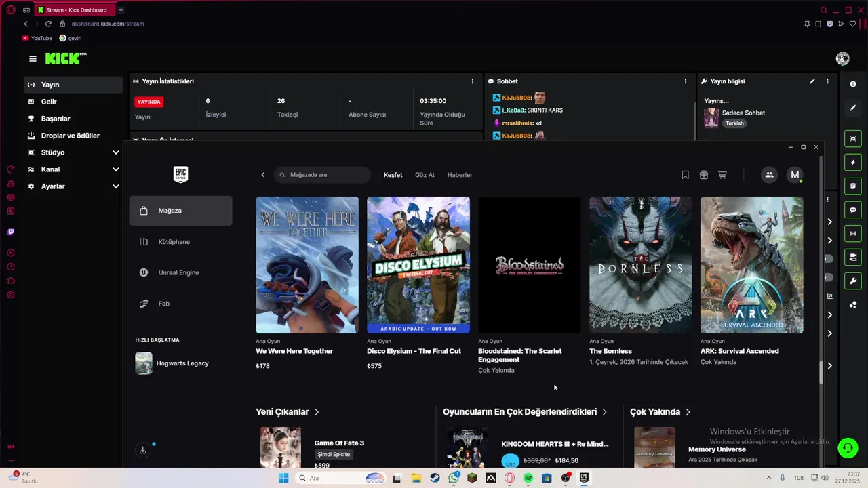
Task: Switch to Keşfet tab in Epic store
Action: [393, 175]
